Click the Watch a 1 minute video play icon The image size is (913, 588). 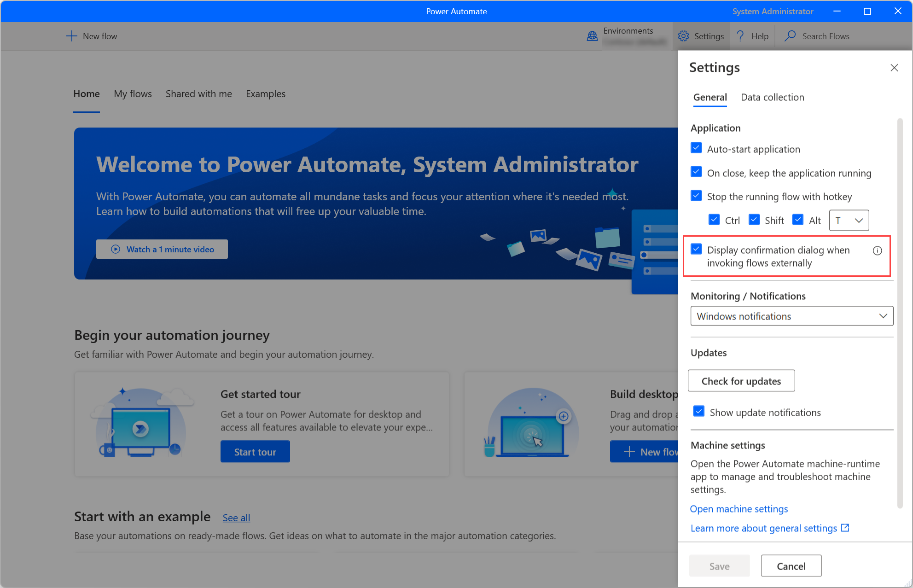116,250
